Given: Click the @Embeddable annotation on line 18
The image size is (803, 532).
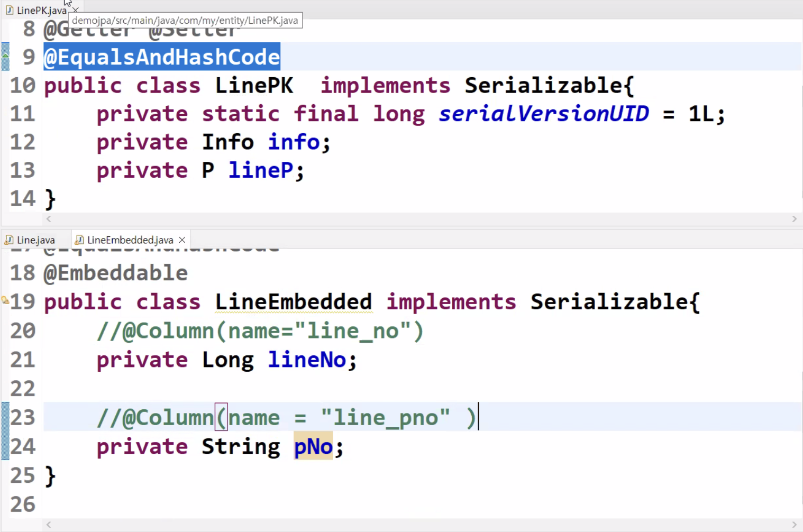Looking at the screenshot, I should (x=116, y=273).
